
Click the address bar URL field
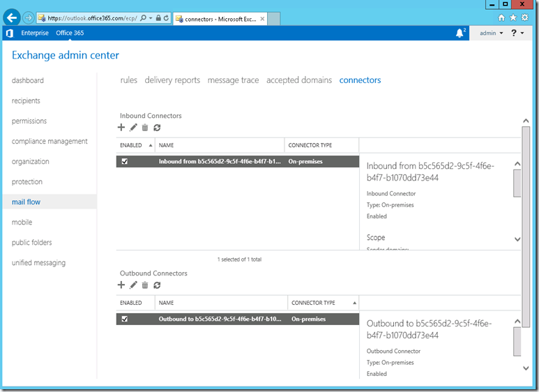(x=92, y=18)
